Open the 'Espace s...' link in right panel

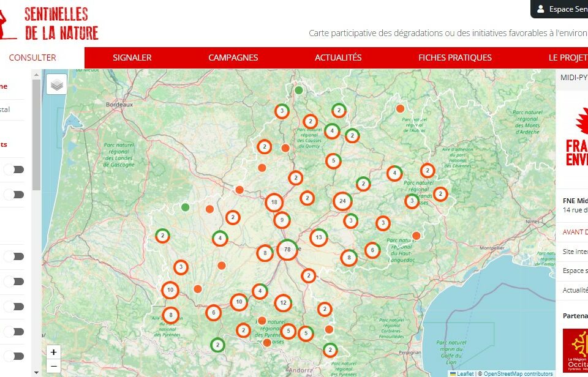tap(575, 271)
